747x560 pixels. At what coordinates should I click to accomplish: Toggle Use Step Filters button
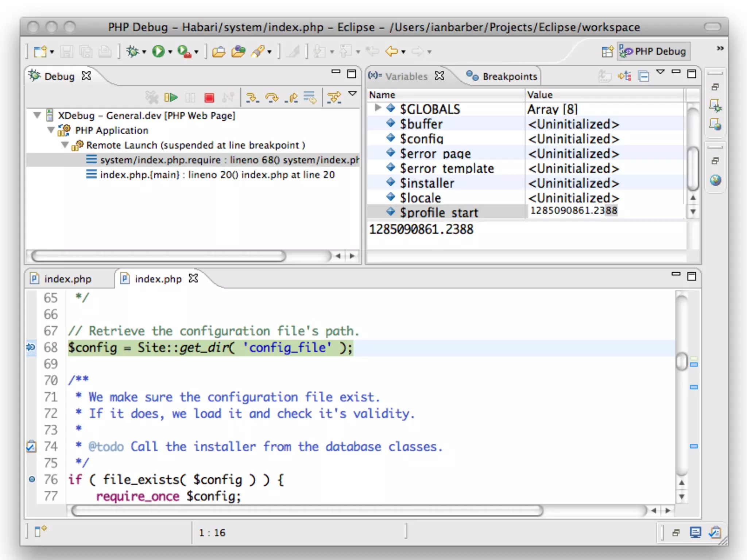point(334,97)
